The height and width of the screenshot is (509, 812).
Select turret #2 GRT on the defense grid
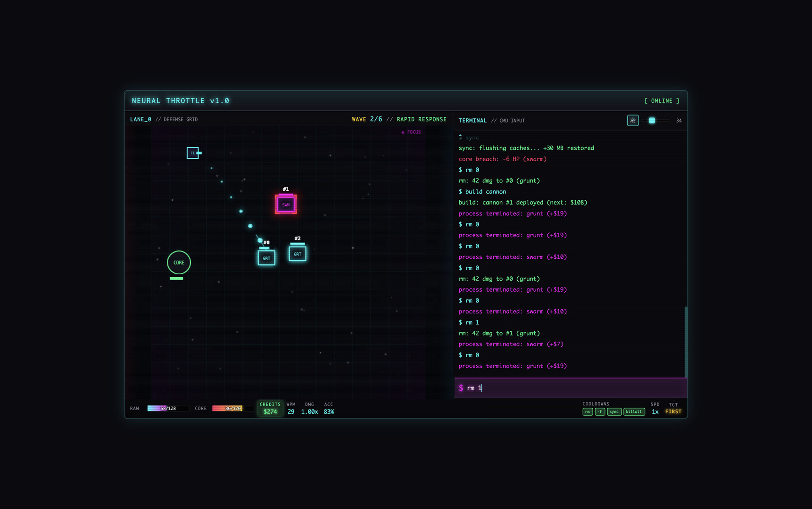point(297,253)
